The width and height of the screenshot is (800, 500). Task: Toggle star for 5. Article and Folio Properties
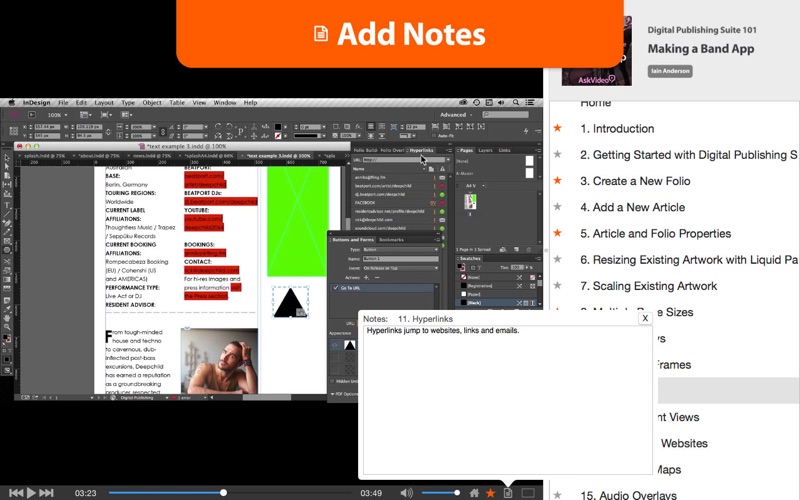click(558, 233)
